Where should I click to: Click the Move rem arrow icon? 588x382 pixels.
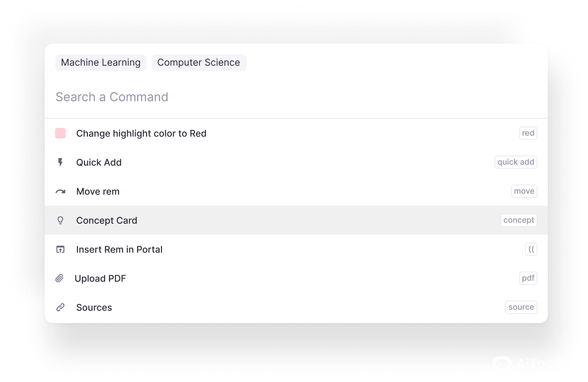tap(60, 191)
